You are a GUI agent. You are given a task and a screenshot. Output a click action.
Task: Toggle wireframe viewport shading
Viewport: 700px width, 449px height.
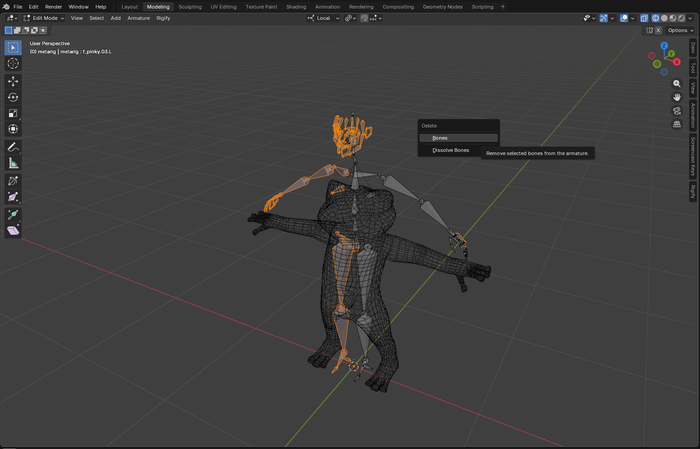(656, 18)
